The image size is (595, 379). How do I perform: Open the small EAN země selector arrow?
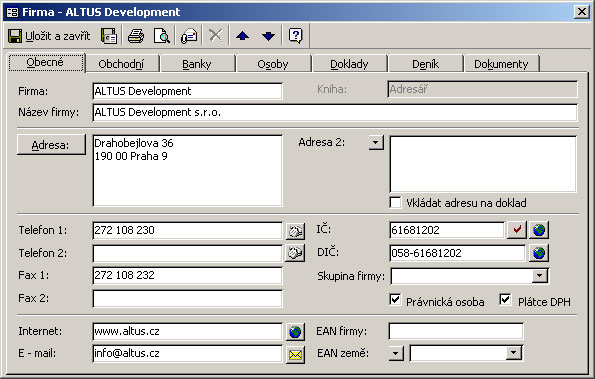pos(396,353)
